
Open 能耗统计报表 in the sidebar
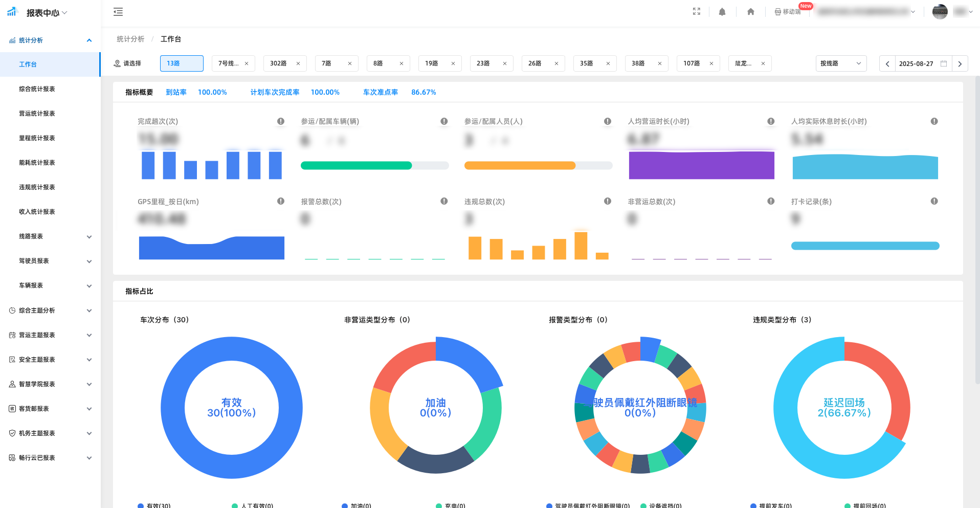coord(37,163)
